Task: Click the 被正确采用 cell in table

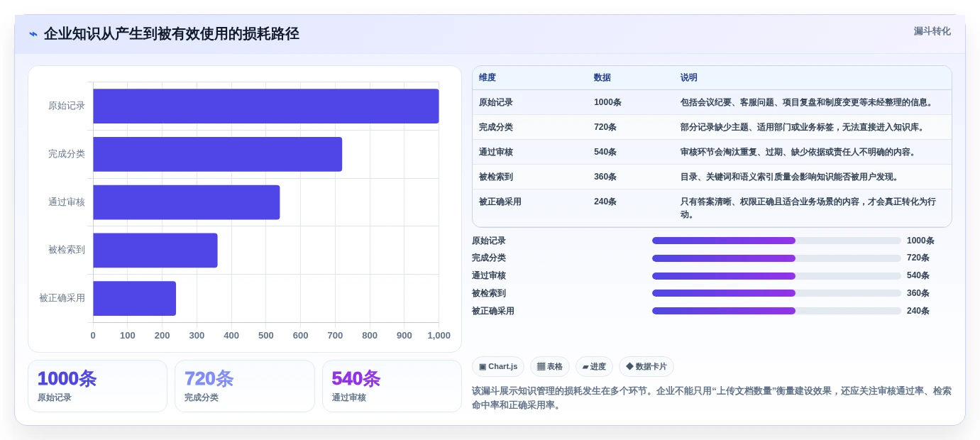Action: tap(500, 202)
